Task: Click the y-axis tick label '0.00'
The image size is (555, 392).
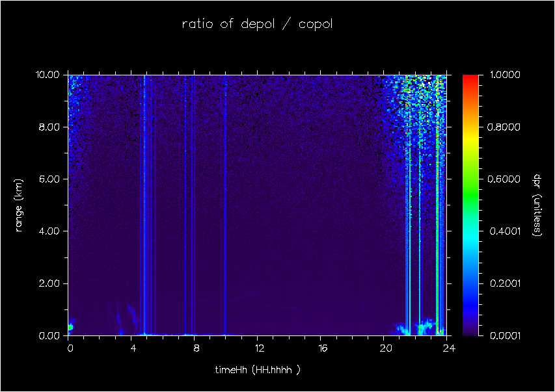Action: 49,335
